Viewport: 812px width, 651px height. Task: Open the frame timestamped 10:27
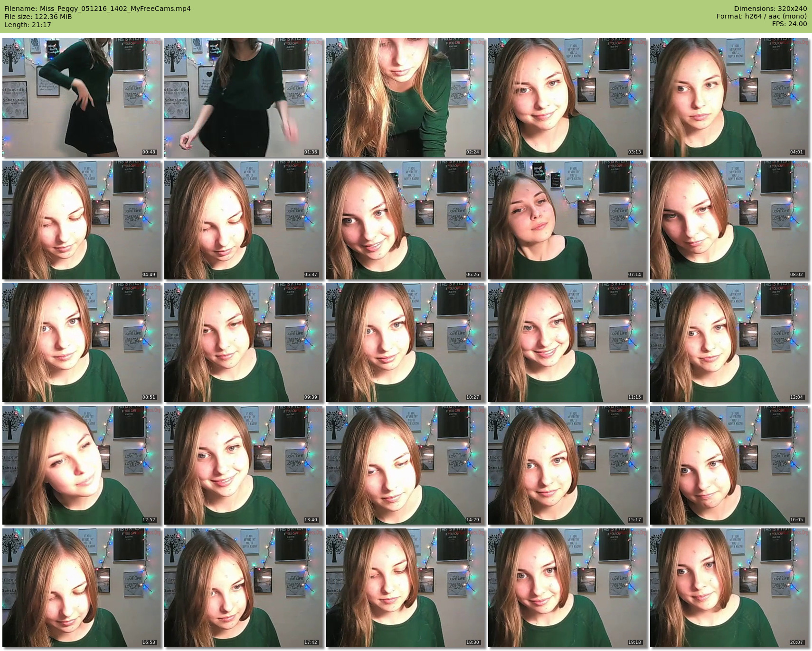(406, 343)
